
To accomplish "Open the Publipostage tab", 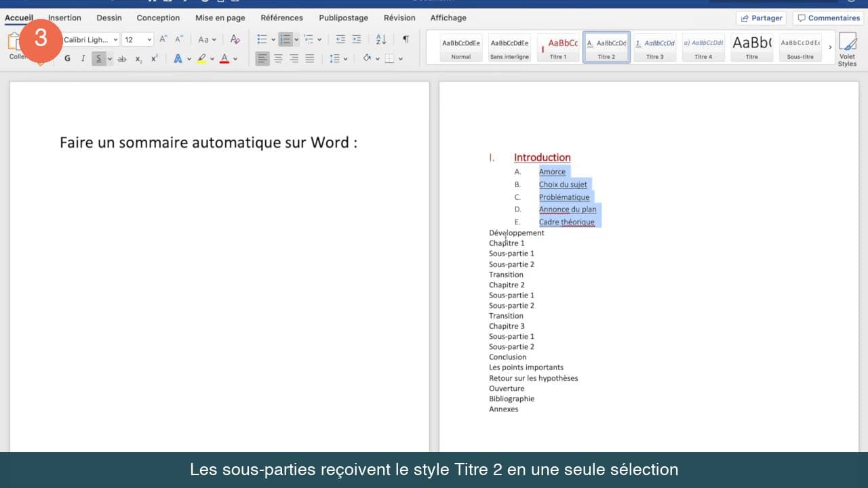I will click(344, 18).
